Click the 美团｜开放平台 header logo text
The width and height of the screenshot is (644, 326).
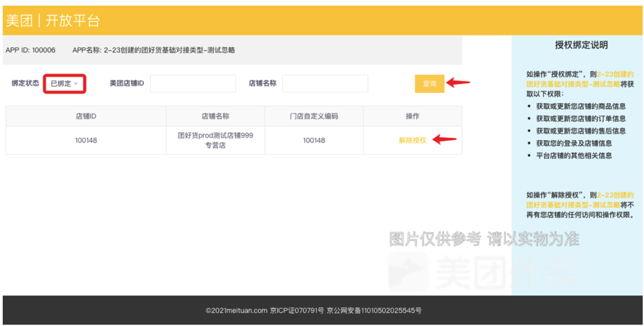[52, 20]
